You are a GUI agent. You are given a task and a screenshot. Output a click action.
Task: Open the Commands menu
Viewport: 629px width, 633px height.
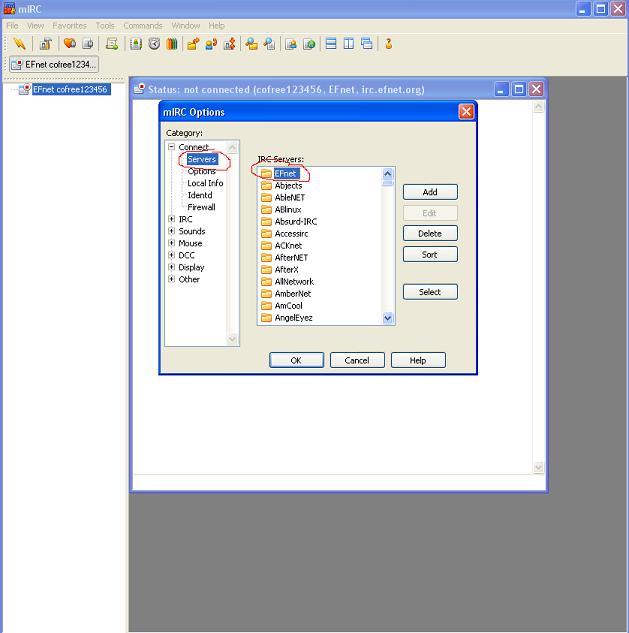pyautogui.click(x=143, y=25)
